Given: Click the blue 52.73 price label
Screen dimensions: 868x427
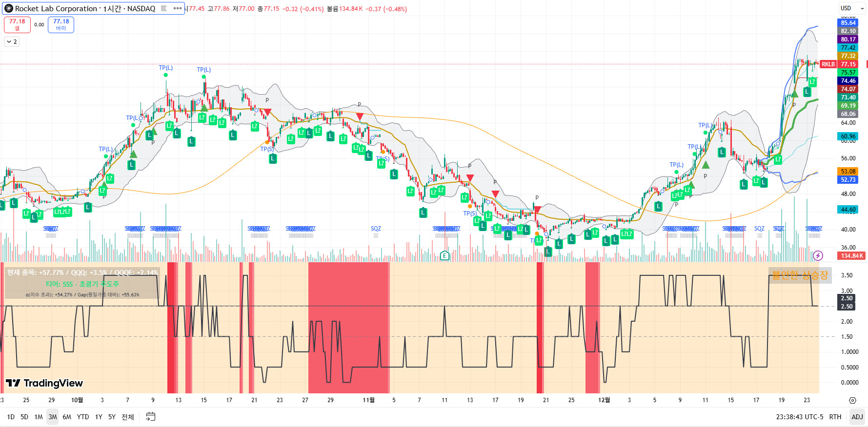Looking at the screenshot, I should click(848, 180).
